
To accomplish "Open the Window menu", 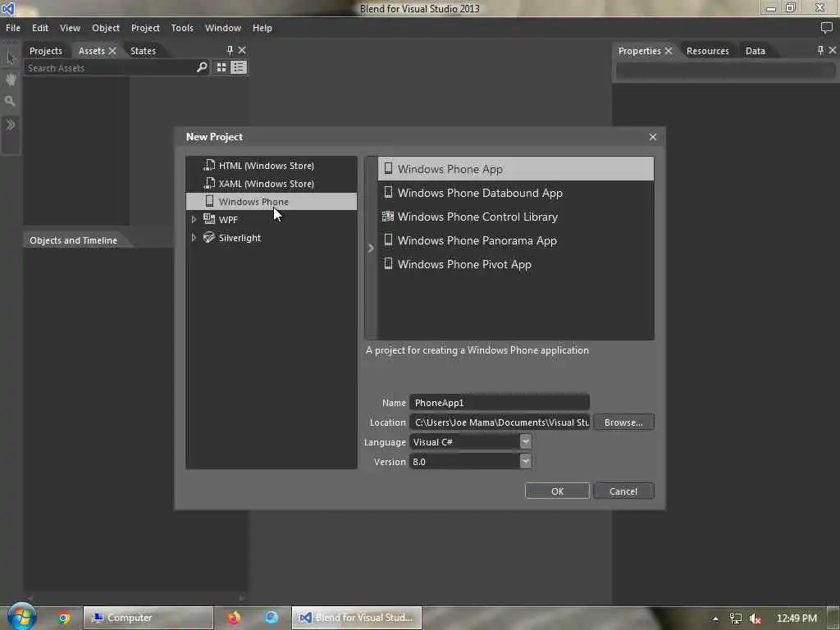I will 223,28.
